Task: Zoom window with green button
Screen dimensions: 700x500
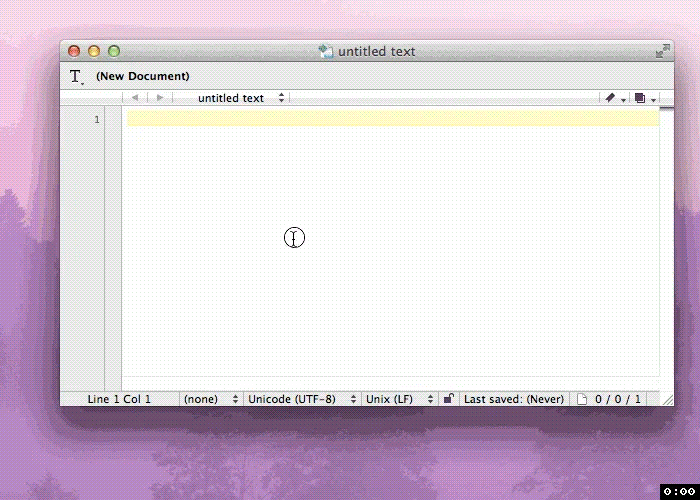Action: 114,51
